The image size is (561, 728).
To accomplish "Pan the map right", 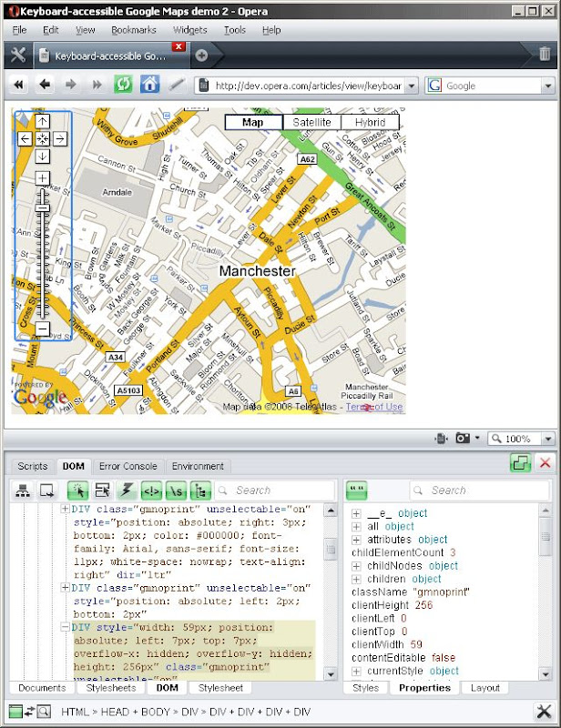I will coord(60,138).
